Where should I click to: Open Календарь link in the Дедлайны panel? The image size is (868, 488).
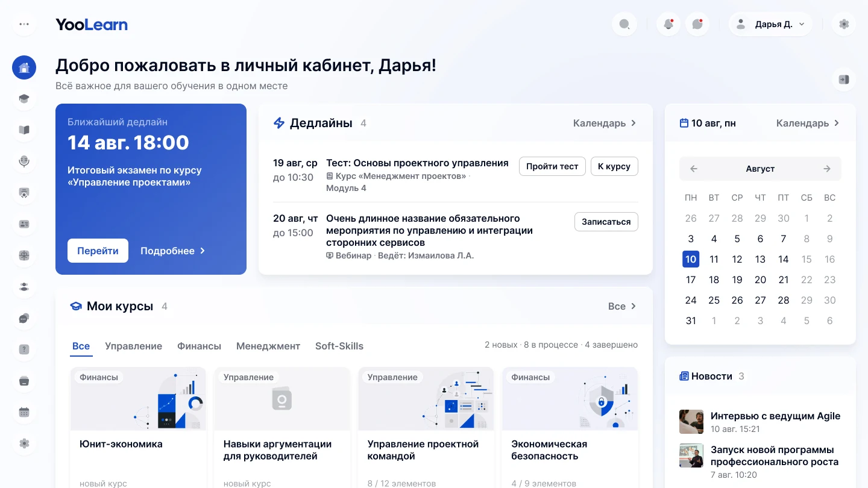605,123
